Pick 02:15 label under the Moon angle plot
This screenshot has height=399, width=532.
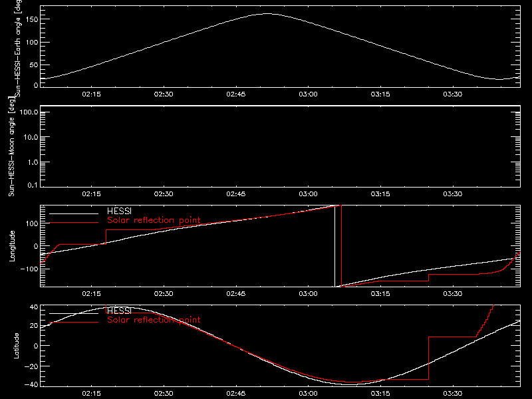(x=91, y=194)
